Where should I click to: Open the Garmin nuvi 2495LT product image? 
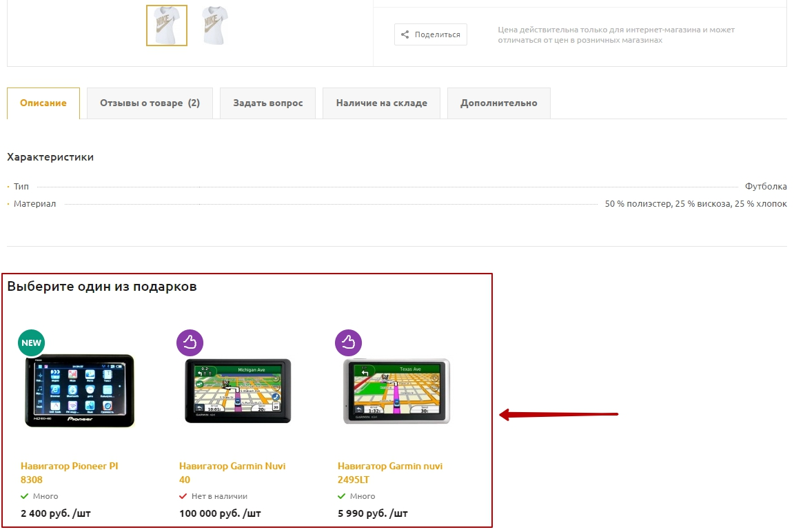point(396,391)
